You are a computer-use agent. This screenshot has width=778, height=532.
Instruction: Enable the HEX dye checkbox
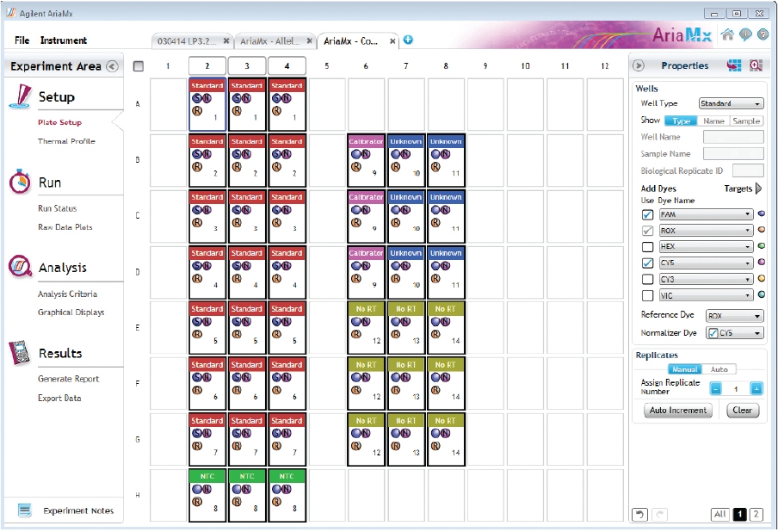[647, 247]
